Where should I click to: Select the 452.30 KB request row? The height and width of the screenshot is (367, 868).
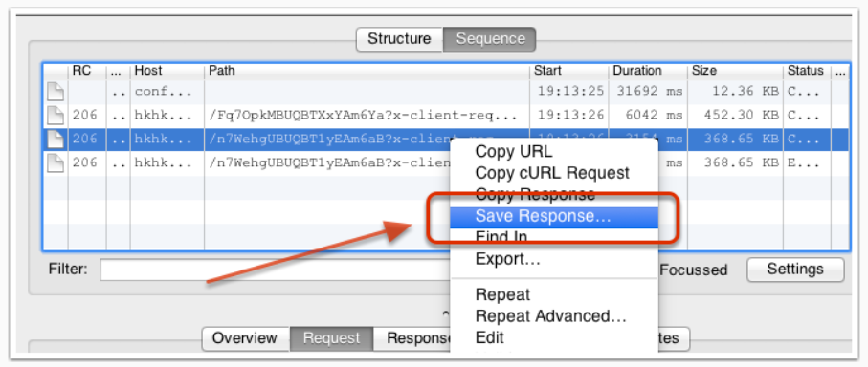tap(446, 115)
